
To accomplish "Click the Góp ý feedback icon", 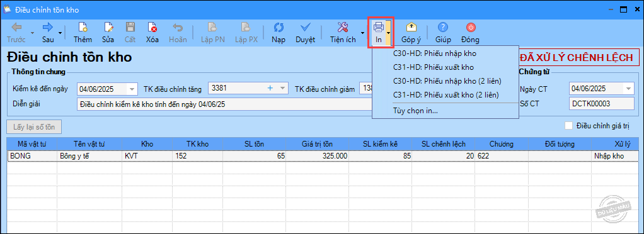I will tap(411, 28).
